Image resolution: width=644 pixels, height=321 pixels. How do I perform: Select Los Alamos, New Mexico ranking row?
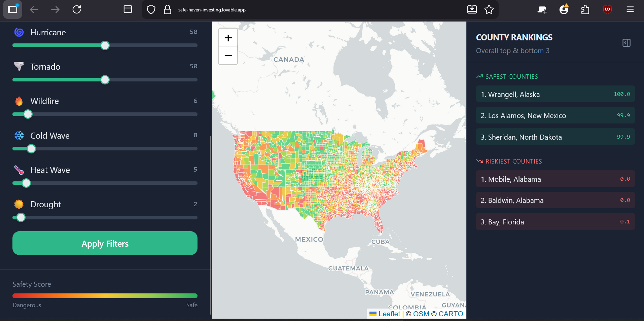tap(555, 115)
